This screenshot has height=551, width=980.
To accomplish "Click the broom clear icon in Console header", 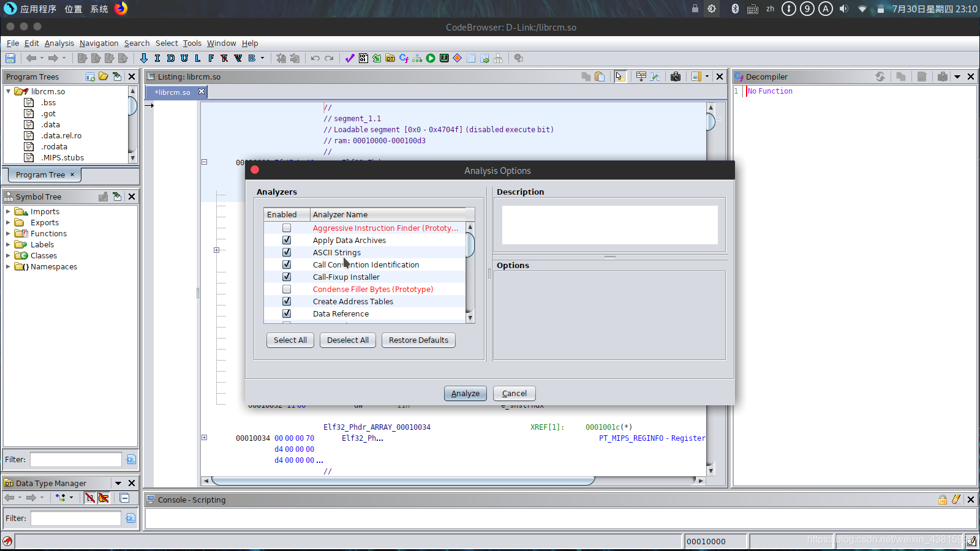I will 956,500.
